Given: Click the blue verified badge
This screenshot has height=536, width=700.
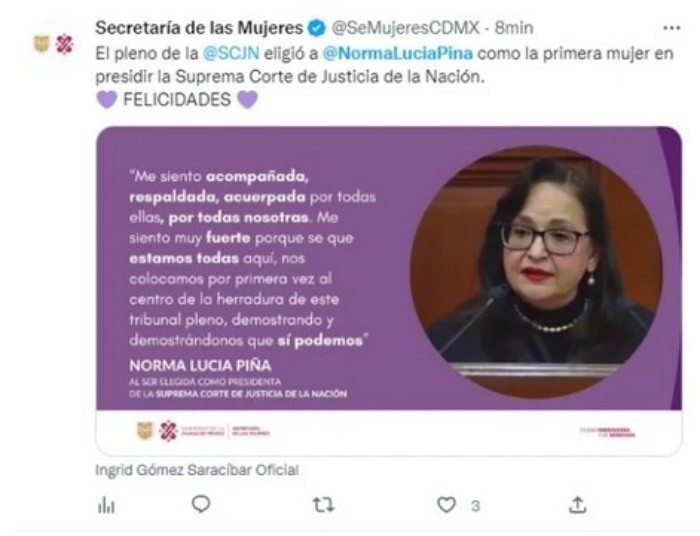Looking at the screenshot, I should pos(317,28).
